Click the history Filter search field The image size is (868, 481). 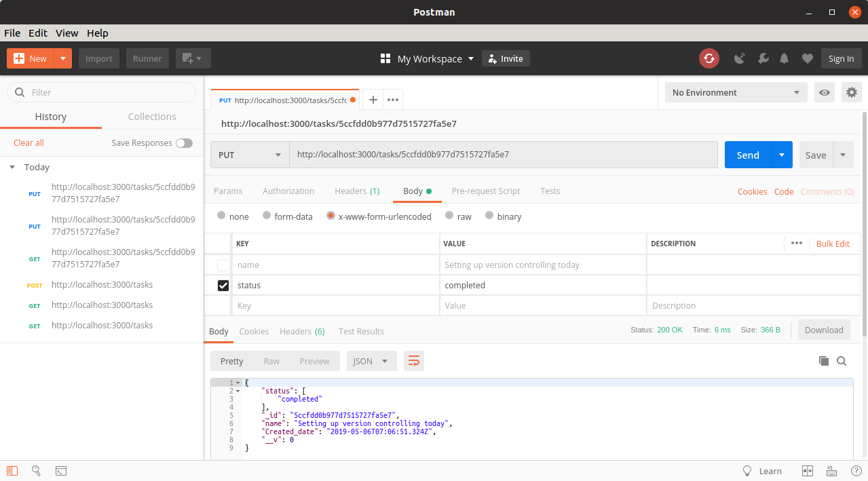[x=101, y=92]
